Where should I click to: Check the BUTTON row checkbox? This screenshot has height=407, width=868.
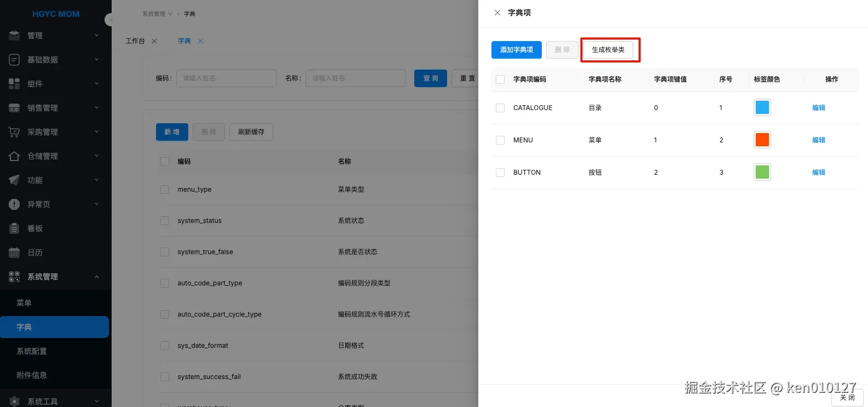click(x=500, y=173)
